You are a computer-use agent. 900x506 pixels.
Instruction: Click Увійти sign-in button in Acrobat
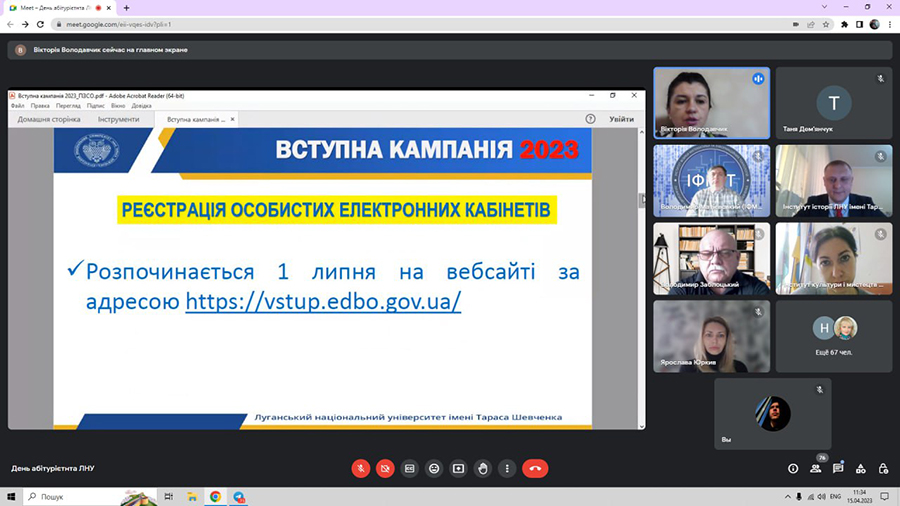pyautogui.click(x=622, y=119)
